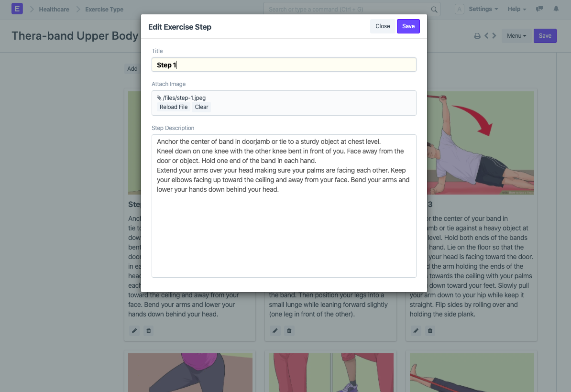Image resolution: width=571 pixels, height=392 pixels.
Task: Click the search magnifier icon
Action: point(434,10)
